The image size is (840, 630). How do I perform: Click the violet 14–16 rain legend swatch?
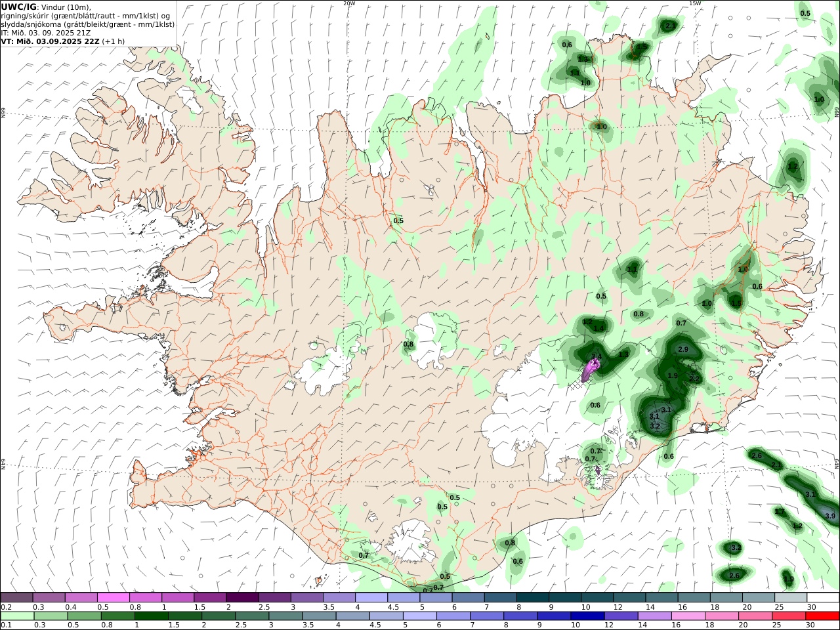coord(655,616)
